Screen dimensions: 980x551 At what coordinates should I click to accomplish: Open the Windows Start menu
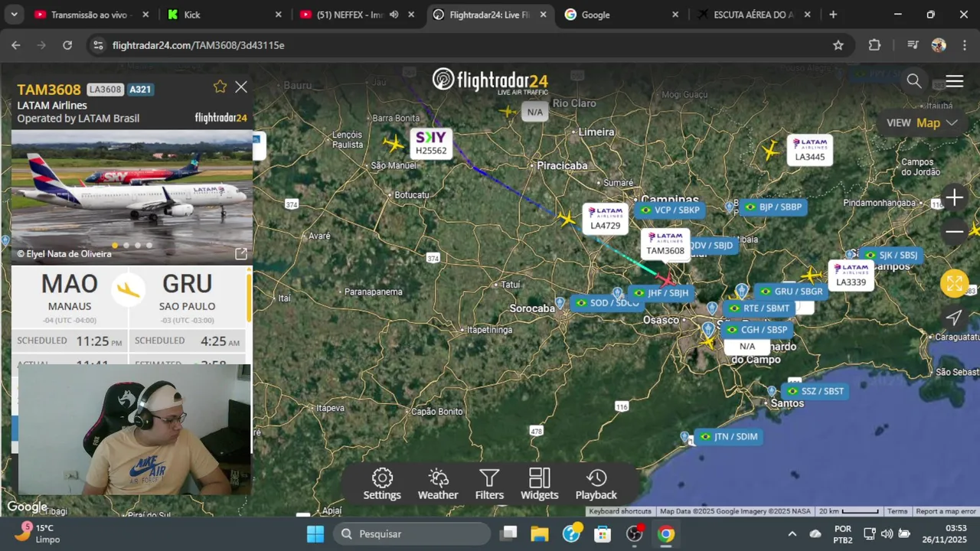[x=315, y=533]
